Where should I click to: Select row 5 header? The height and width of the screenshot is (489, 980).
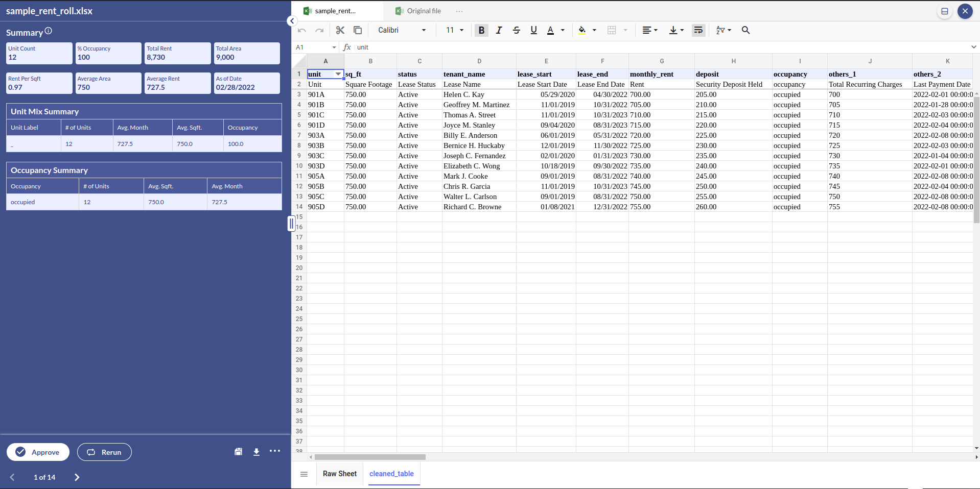[x=299, y=115]
